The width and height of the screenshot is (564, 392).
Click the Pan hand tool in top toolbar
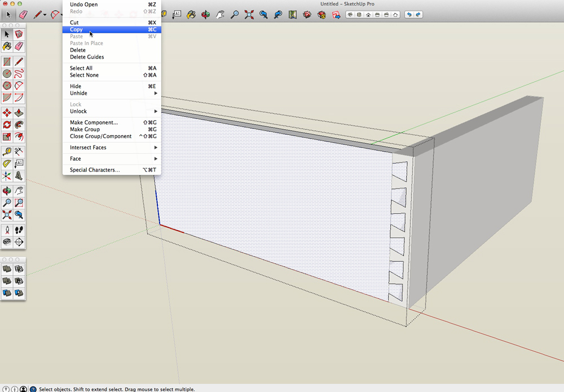[221, 15]
